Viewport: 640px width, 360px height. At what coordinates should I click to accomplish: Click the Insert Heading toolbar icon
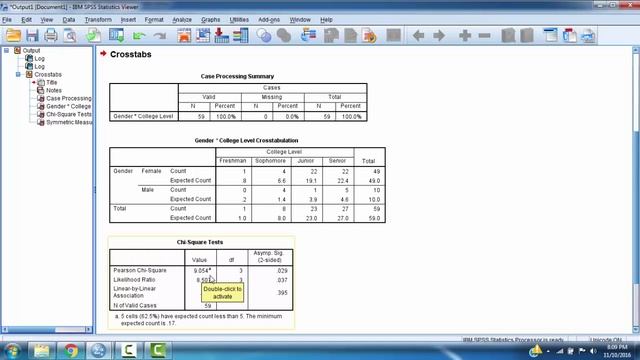[x=551, y=36]
